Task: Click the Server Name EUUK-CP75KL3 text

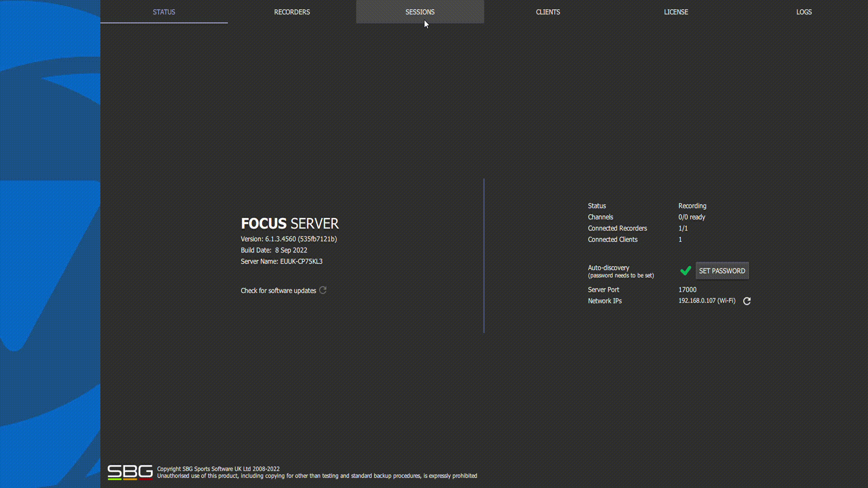Action: click(x=281, y=261)
